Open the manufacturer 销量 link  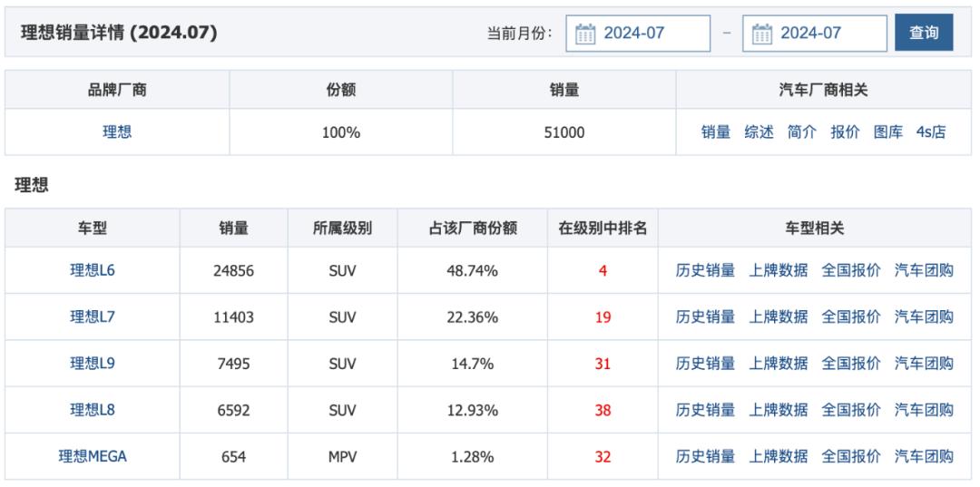(715, 132)
